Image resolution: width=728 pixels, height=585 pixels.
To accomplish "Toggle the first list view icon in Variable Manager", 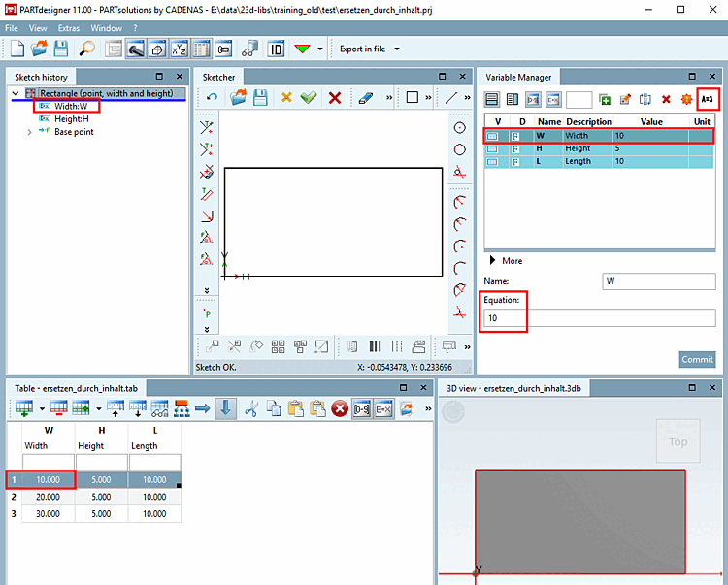I will coord(492,99).
